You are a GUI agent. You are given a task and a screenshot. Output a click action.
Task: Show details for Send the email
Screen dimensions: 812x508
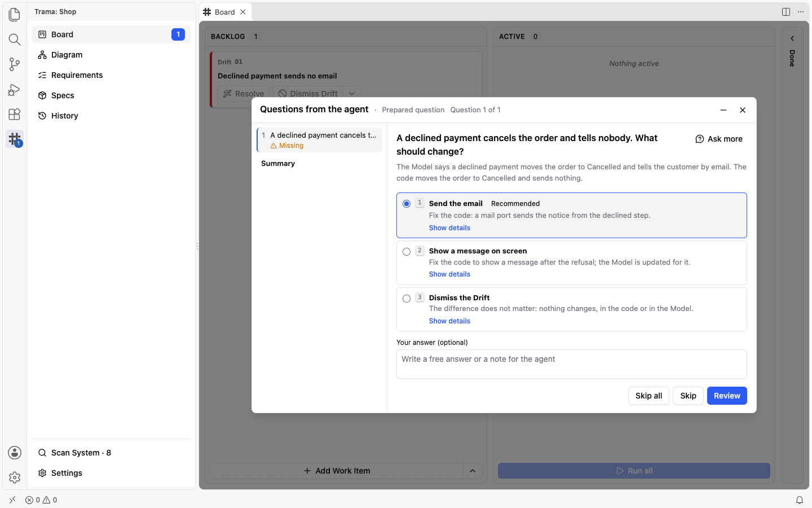pos(449,228)
